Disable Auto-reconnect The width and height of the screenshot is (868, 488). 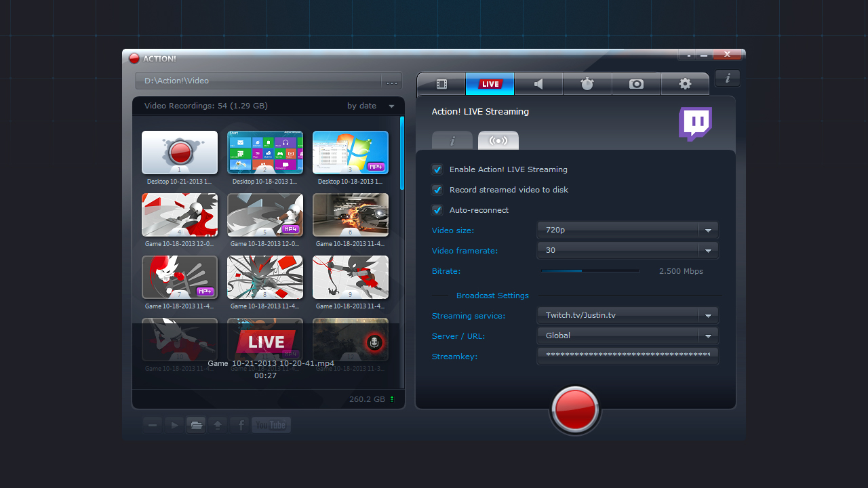[437, 210]
